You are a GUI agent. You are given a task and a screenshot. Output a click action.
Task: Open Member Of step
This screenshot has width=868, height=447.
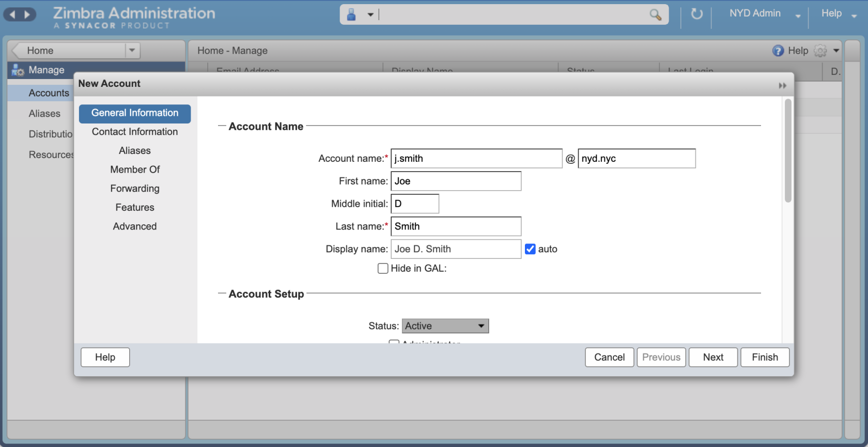[135, 169]
